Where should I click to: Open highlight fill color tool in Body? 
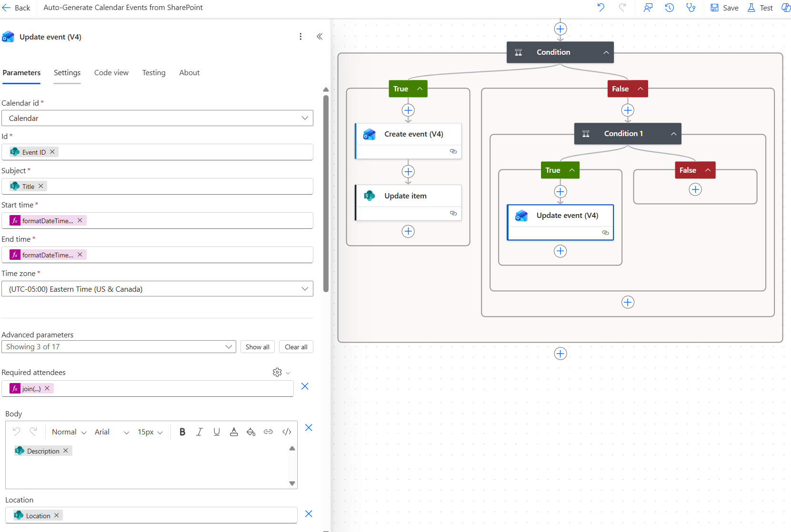(x=251, y=432)
